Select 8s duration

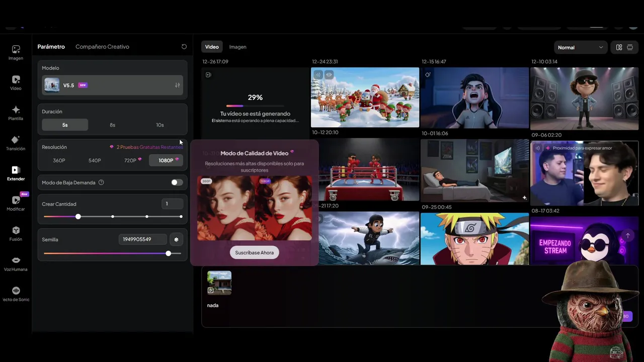coord(113,125)
